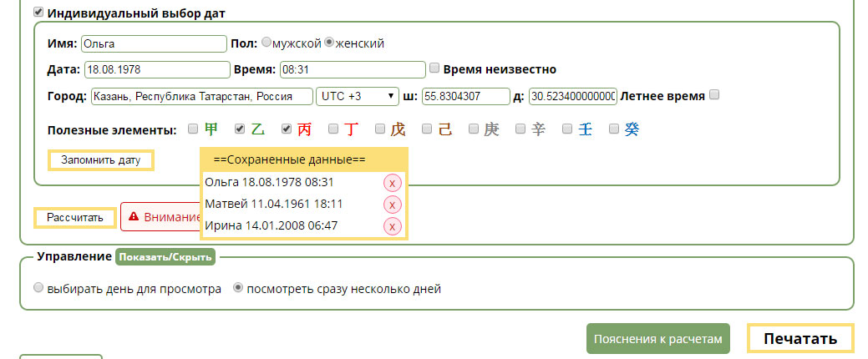
Task: Click the red Внимание warning box
Action: pyautogui.click(x=160, y=217)
